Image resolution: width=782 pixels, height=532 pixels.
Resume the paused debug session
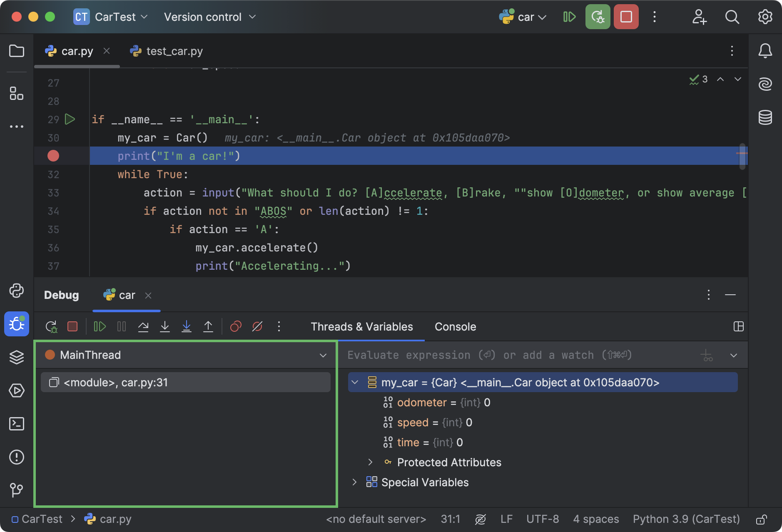pyautogui.click(x=100, y=326)
